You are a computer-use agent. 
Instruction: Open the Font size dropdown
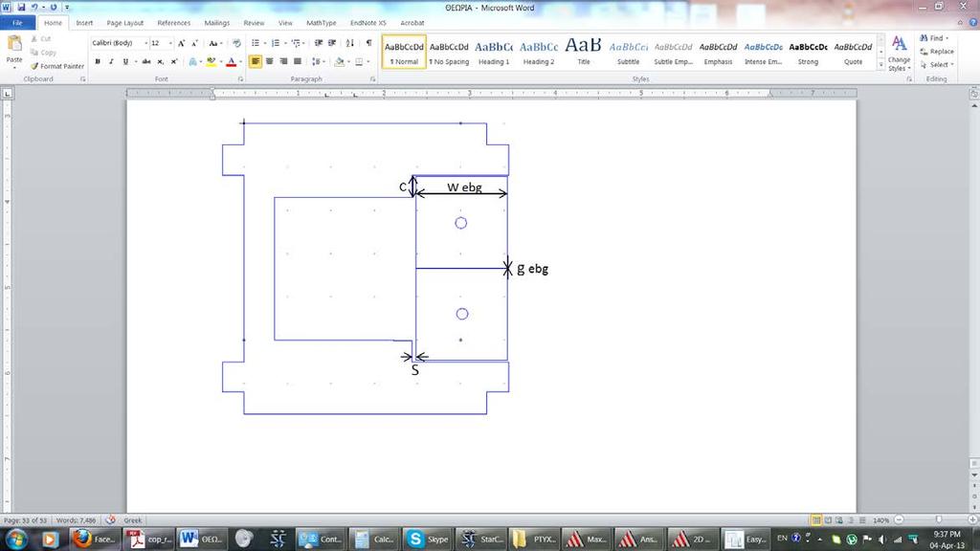pyautogui.click(x=170, y=42)
